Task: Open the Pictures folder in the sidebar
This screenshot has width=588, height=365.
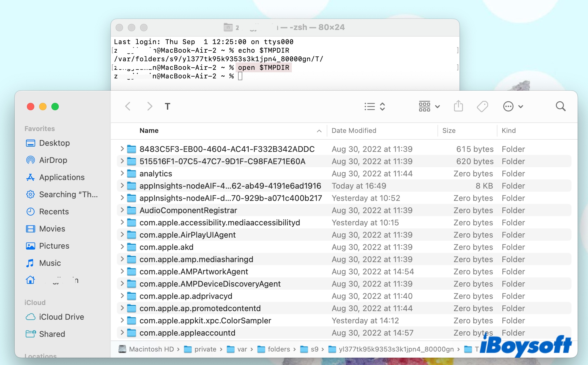Action: tap(54, 246)
